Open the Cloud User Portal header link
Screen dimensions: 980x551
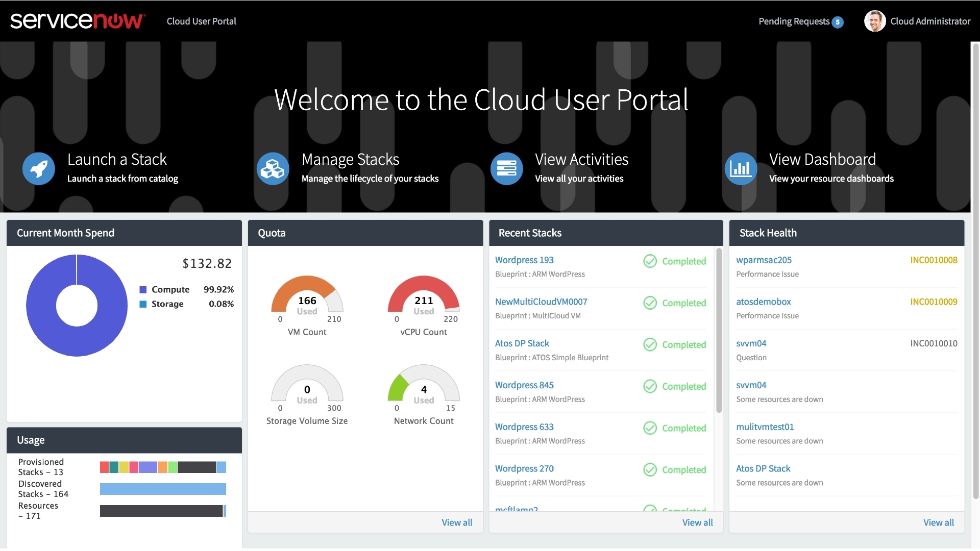pyautogui.click(x=201, y=21)
